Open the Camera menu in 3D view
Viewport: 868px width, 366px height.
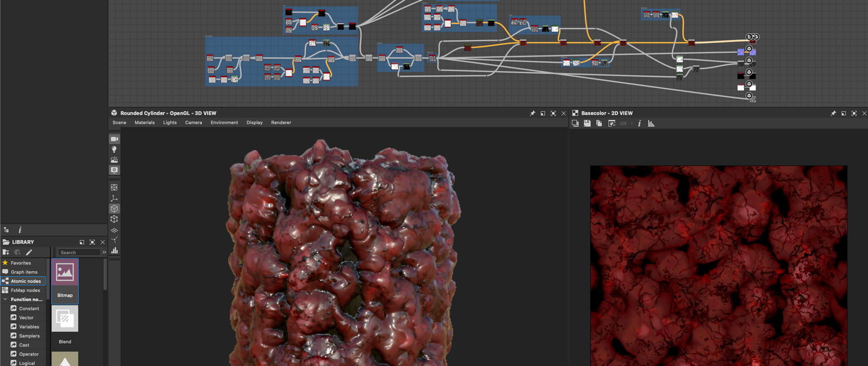[x=193, y=123]
